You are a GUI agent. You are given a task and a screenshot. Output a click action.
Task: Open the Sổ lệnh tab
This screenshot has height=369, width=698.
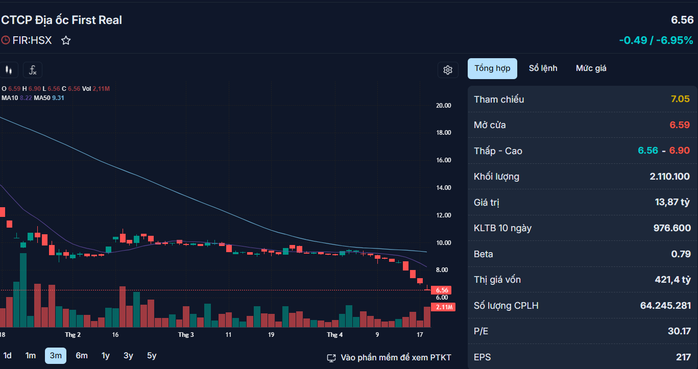coord(543,69)
